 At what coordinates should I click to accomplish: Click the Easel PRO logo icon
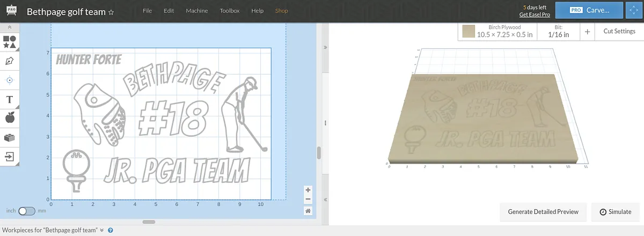click(x=12, y=11)
